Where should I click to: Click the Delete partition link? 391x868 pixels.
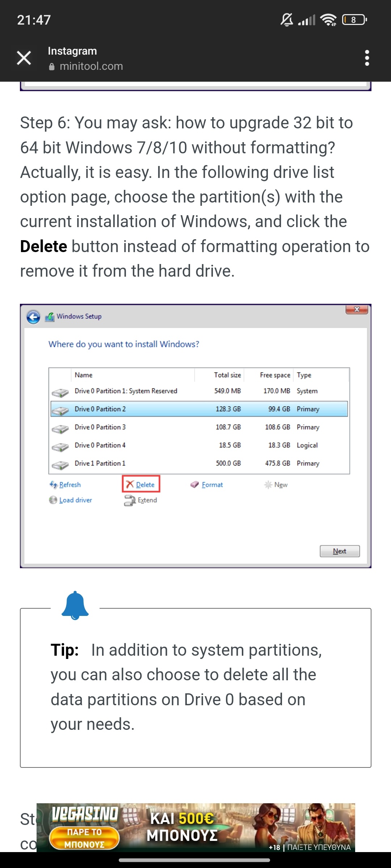pos(145,485)
